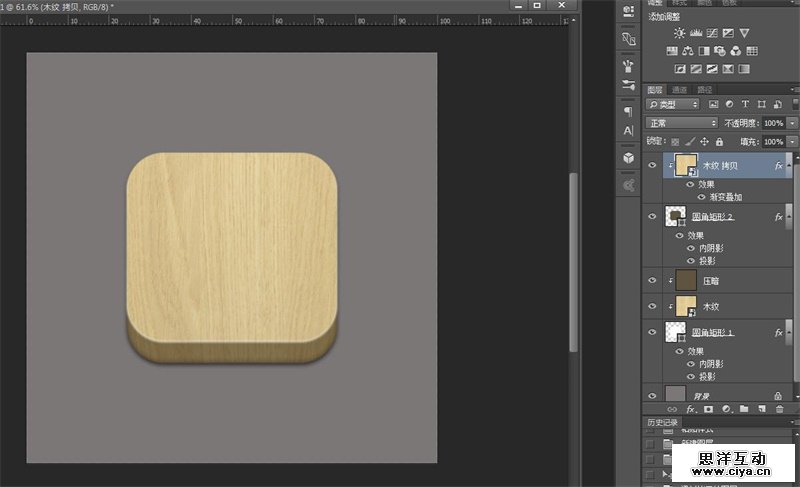Open the 正常 blend mode dropdown
Image resolution: width=800 pixels, height=487 pixels.
pos(682,123)
